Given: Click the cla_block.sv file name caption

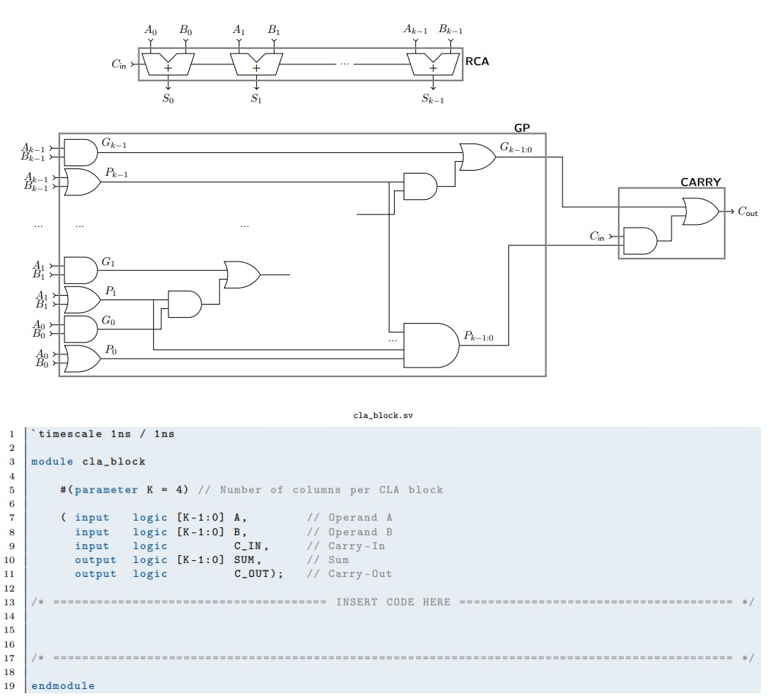Looking at the screenshot, I should [383, 416].
